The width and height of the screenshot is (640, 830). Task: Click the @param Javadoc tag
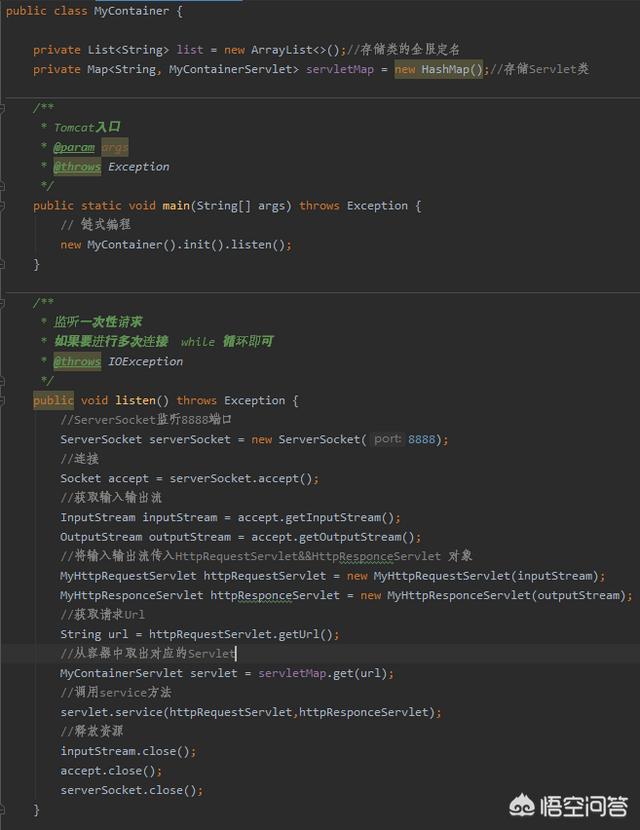(74, 147)
